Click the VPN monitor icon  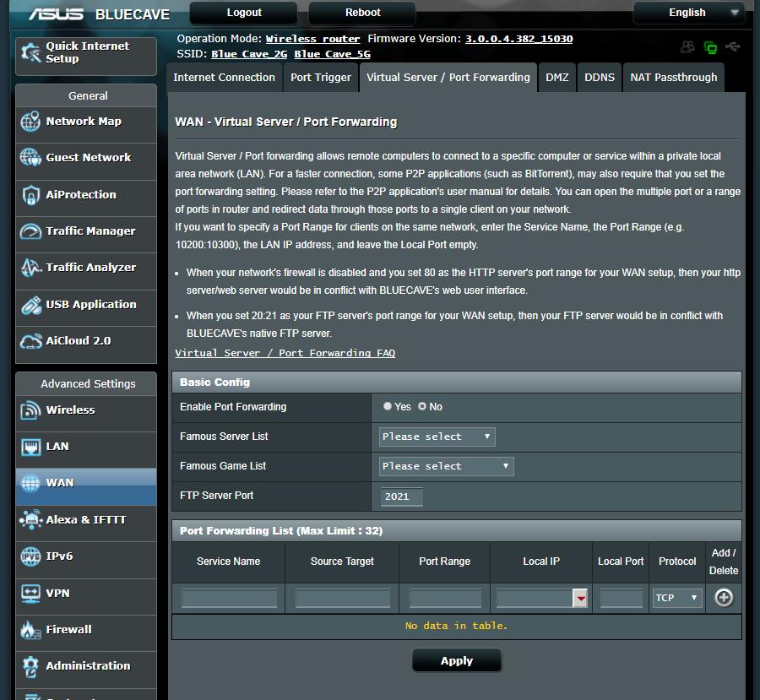pos(30,594)
